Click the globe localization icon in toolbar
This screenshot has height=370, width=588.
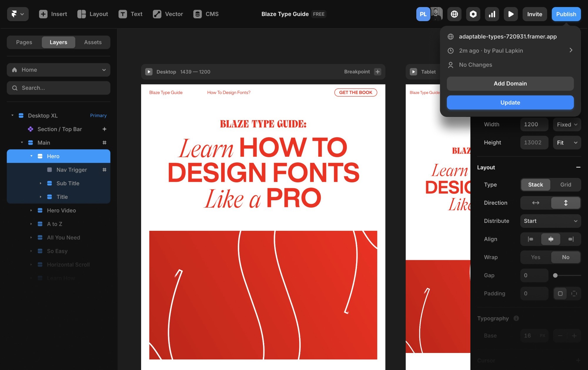[x=454, y=14]
